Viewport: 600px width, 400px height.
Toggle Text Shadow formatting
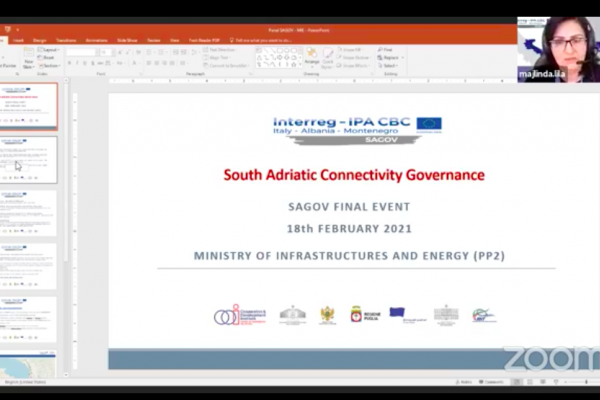pyautogui.click(x=93, y=63)
